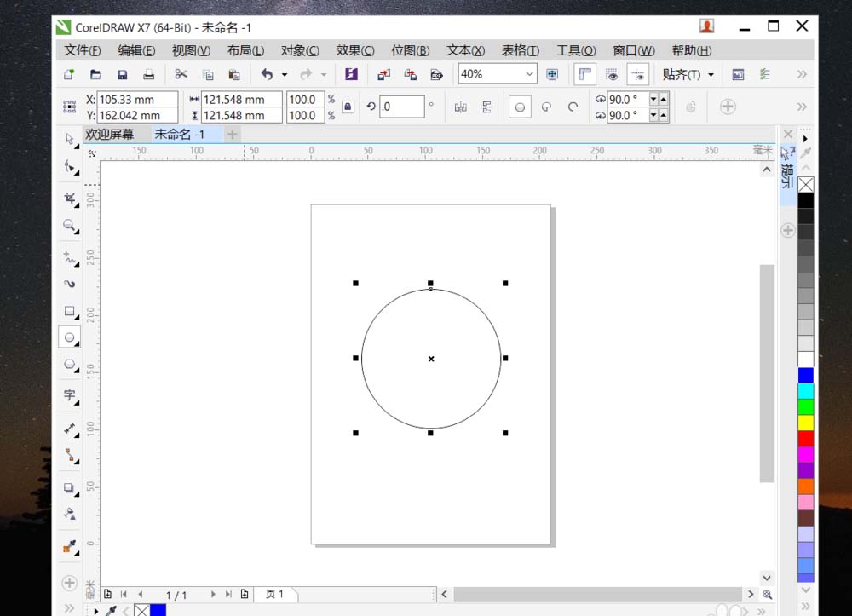Toggle show rulers button

pyautogui.click(x=584, y=75)
